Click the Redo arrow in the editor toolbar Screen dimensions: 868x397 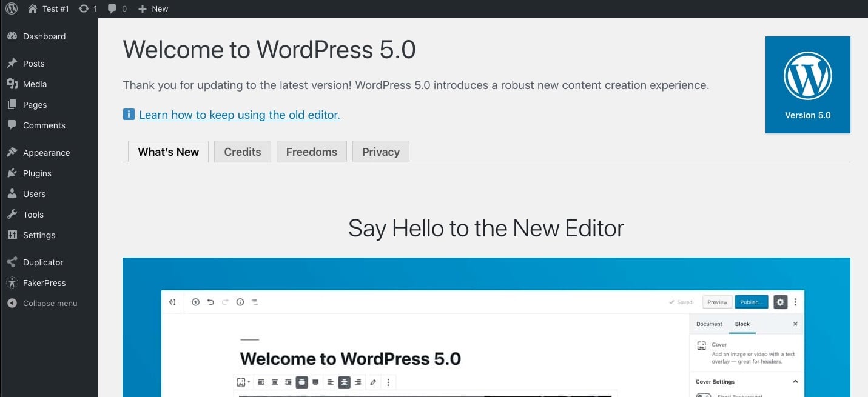225,302
